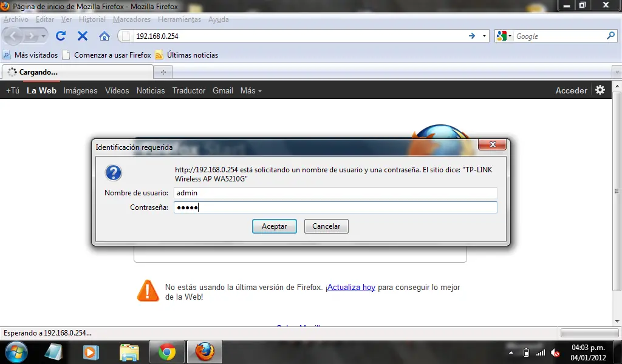
Task: Open Windows Media Player taskbar icon
Action: (x=91, y=352)
